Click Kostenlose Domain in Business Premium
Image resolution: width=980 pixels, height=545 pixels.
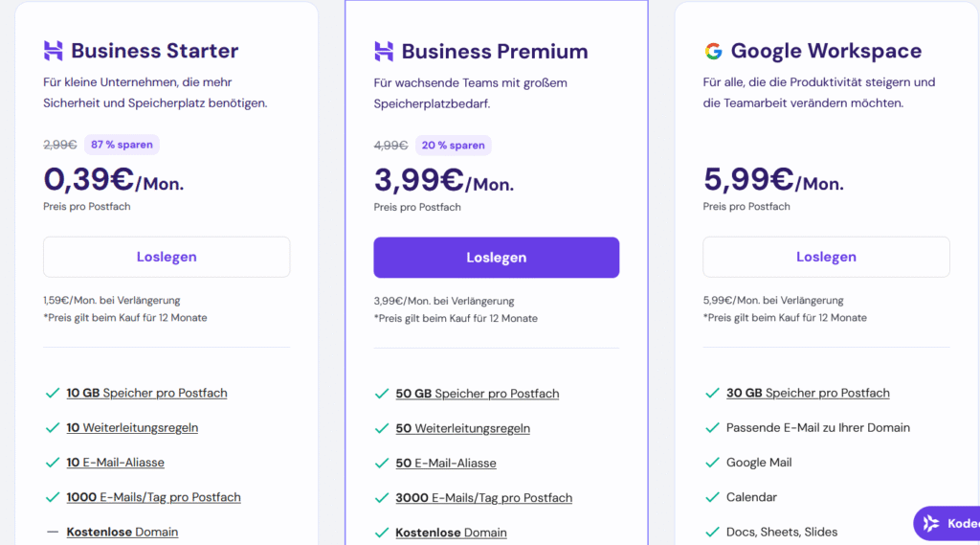[x=451, y=533]
